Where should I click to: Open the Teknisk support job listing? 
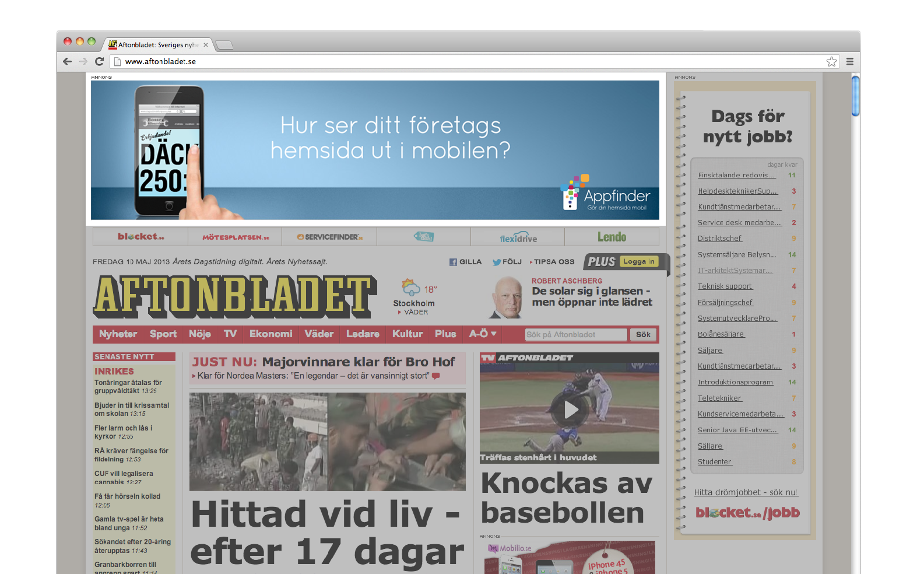725,286
